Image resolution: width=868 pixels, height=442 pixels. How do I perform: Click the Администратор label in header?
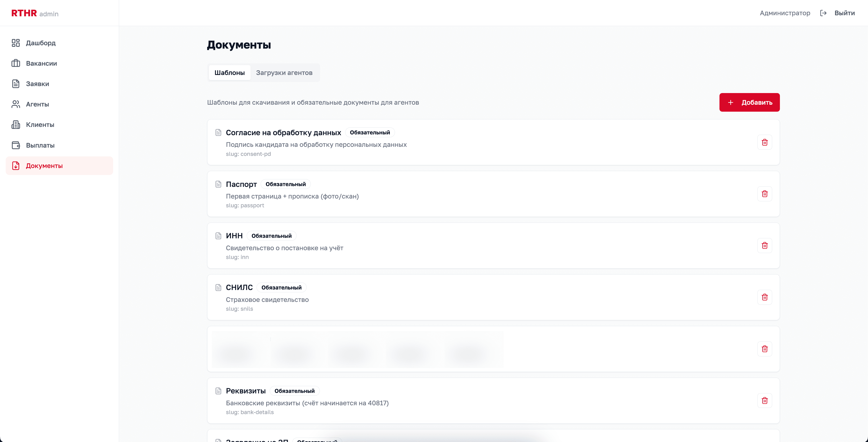[785, 13]
